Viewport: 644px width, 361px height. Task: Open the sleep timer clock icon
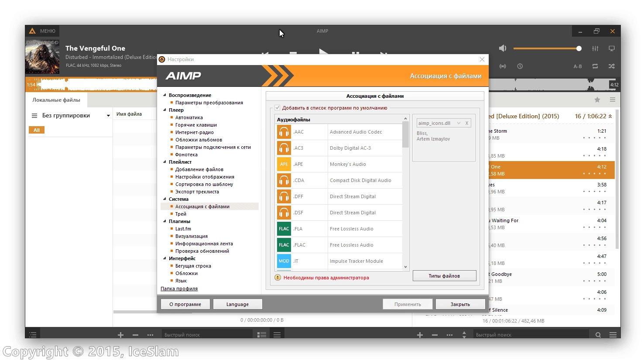click(x=520, y=66)
